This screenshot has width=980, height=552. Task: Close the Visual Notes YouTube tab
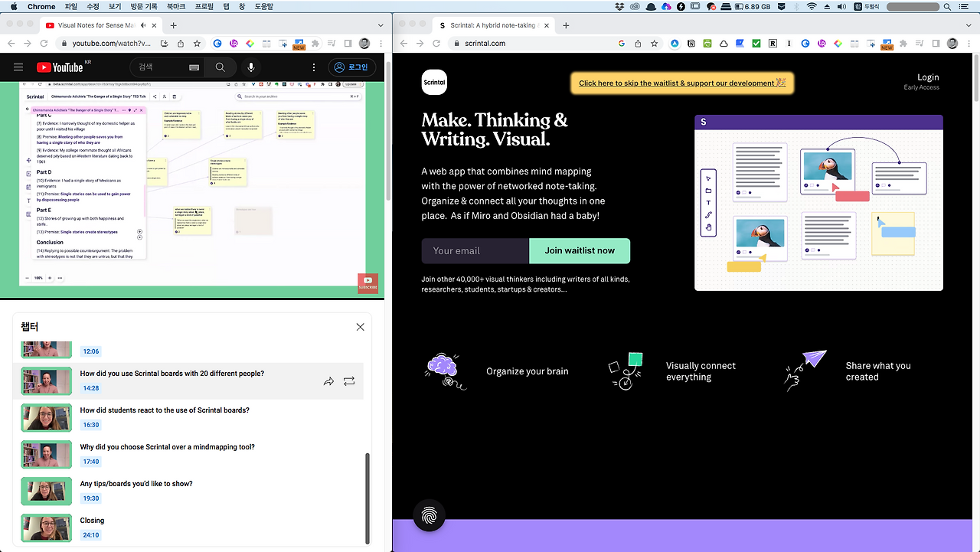155,25
